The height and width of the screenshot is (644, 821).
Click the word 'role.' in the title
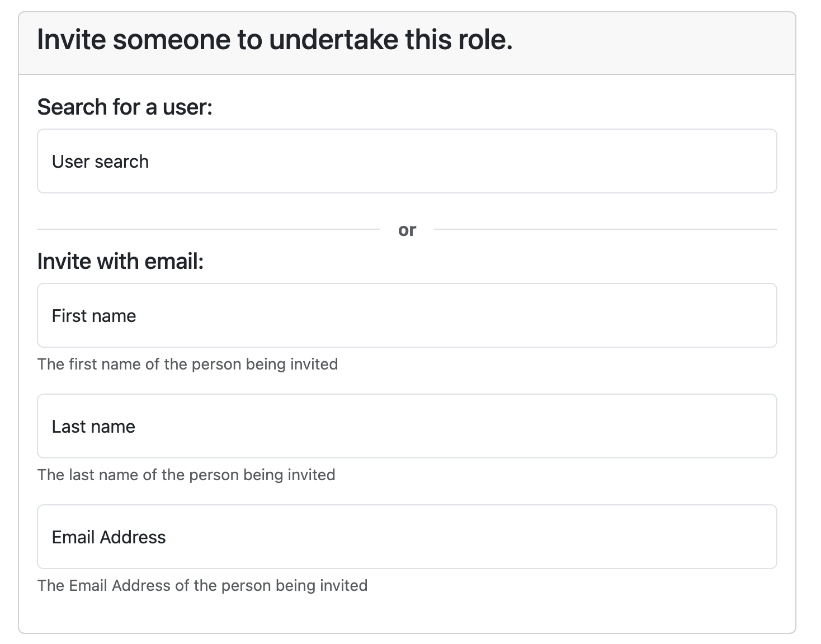[x=485, y=40]
